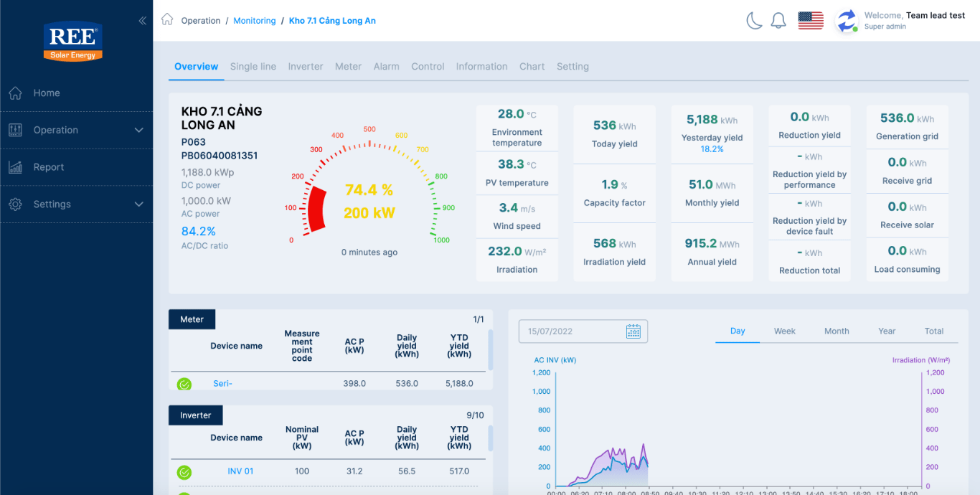The width and height of the screenshot is (980, 495).
Task: Select the Report icon in the sidebar
Action: [15, 166]
